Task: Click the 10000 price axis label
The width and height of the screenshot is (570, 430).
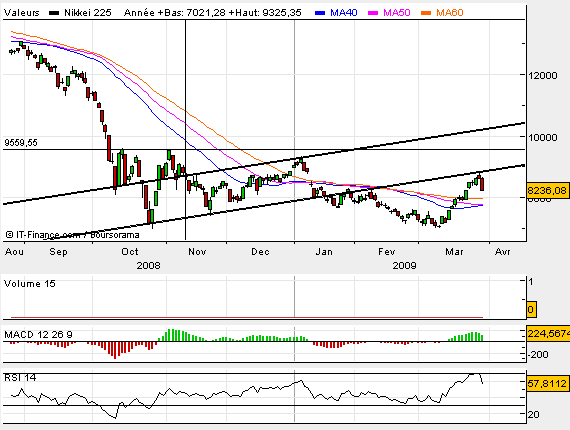Action: 543,137
